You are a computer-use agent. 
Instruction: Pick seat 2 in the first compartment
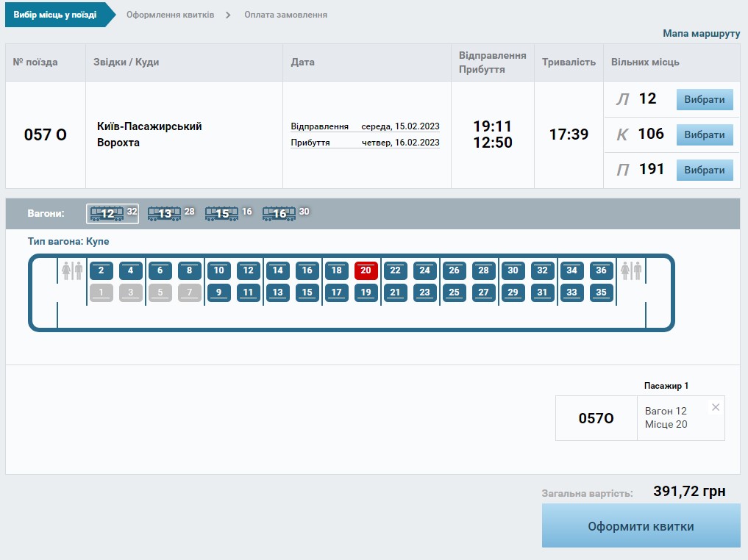coord(101,270)
